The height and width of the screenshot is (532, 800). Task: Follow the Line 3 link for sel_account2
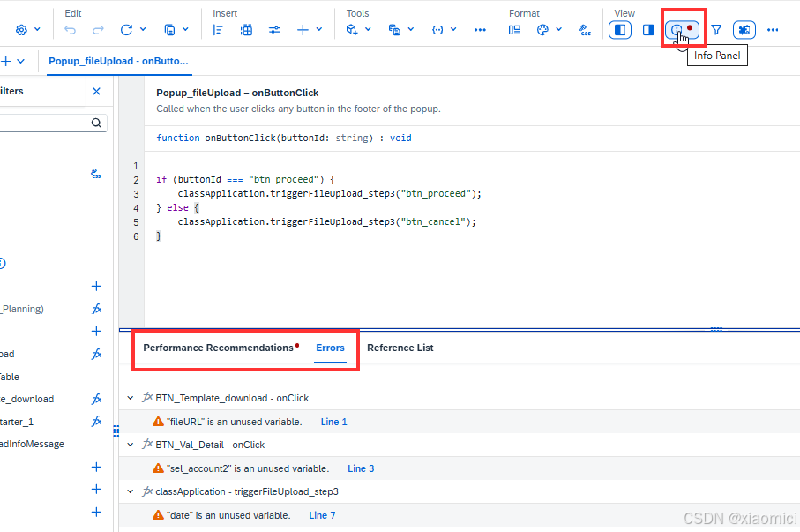[x=361, y=468]
